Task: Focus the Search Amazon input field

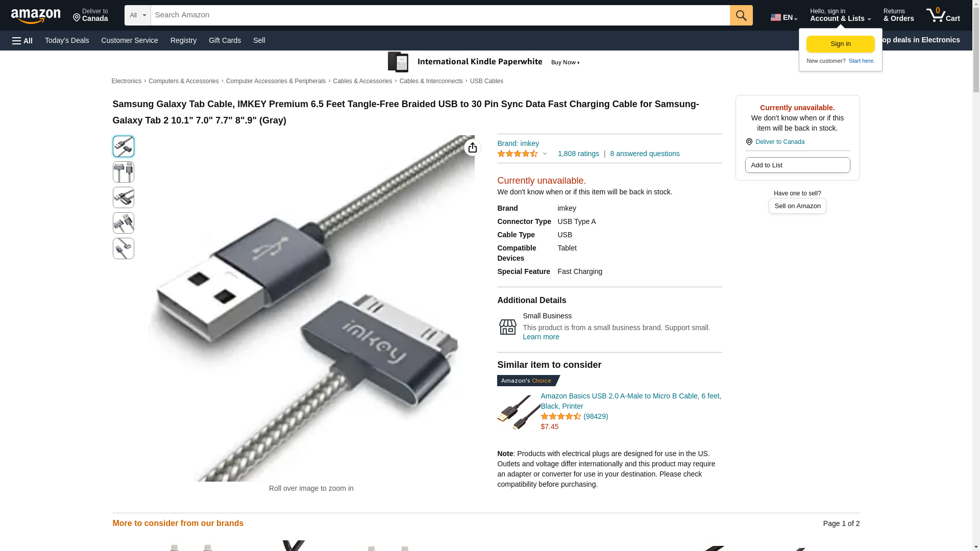Action: pos(440,15)
